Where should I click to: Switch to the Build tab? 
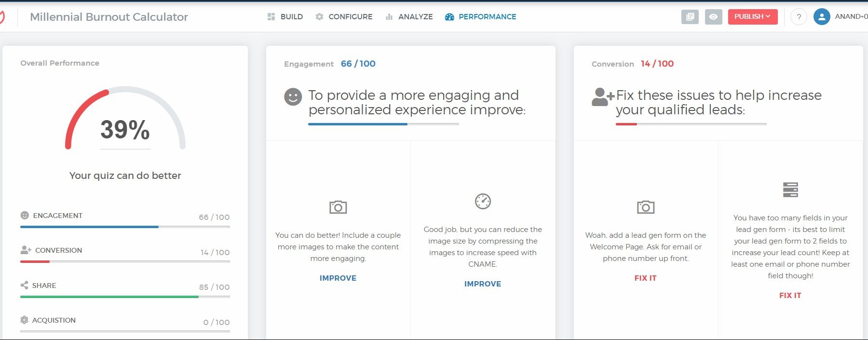(x=285, y=17)
